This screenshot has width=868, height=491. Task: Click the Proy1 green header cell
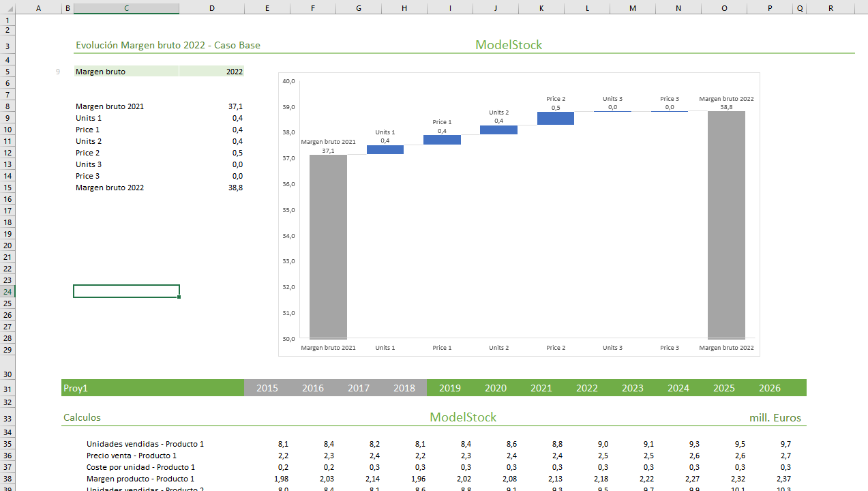(152, 388)
